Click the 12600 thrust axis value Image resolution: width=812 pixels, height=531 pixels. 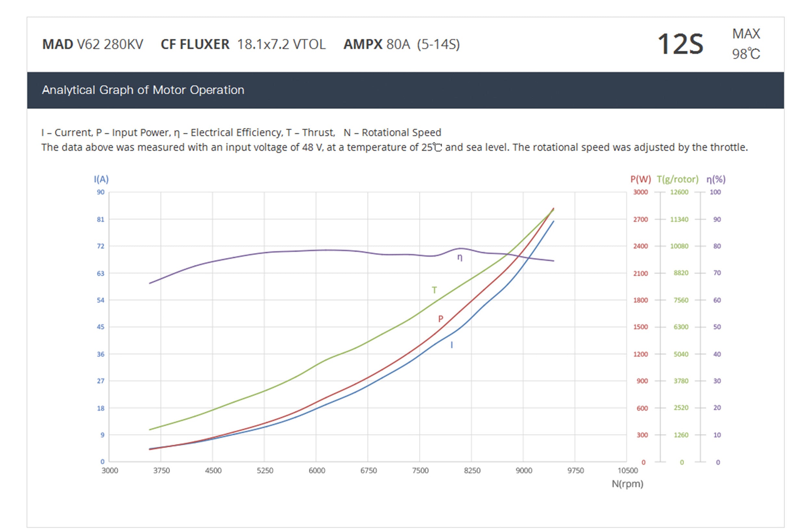point(679,192)
